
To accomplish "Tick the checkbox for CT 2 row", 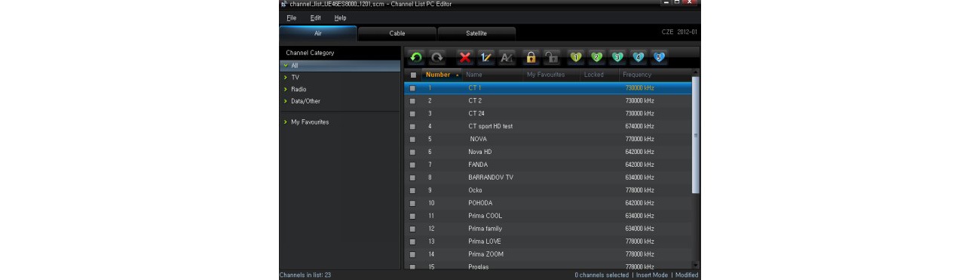I will click(x=412, y=100).
